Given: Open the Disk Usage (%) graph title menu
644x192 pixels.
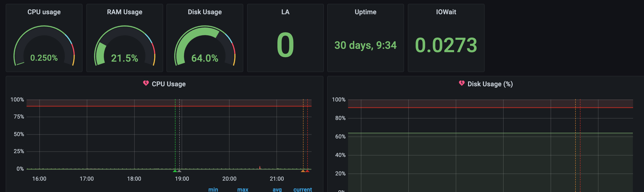Looking at the screenshot, I should (x=490, y=84).
